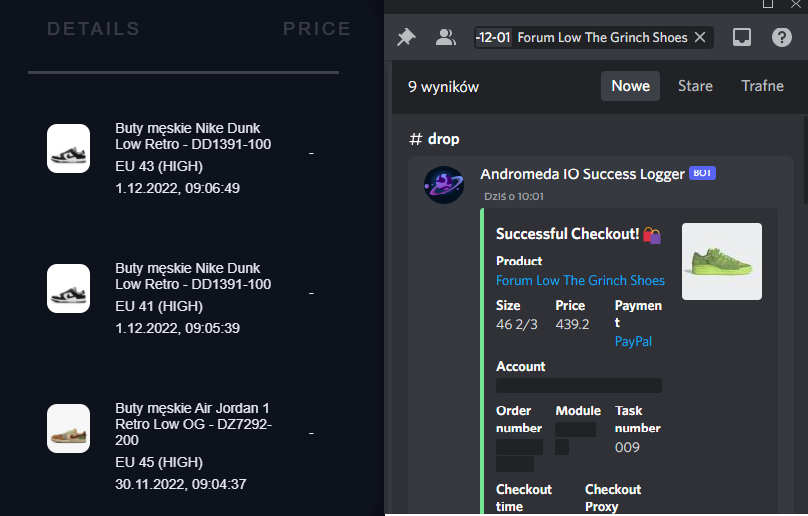The image size is (808, 516).
Task: Reveal the hidden Account spoiler
Action: pyautogui.click(x=579, y=386)
